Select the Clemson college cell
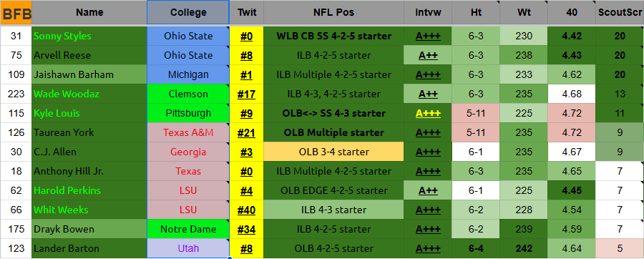The width and height of the screenshot is (644, 259). 188,94
